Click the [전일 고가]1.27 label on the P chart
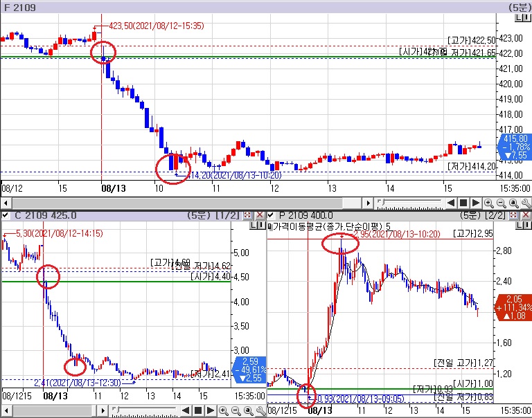This screenshot has width=532, height=418. pyautogui.click(x=463, y=363)
